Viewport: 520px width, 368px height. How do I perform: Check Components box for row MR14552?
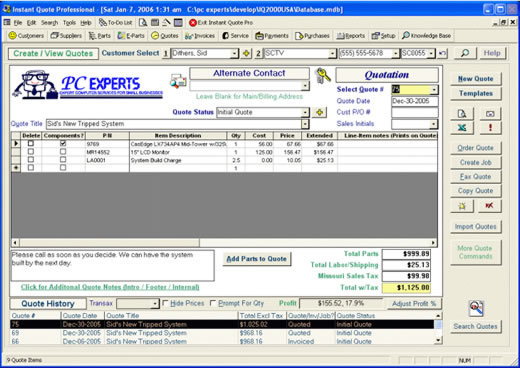point(63,152)
